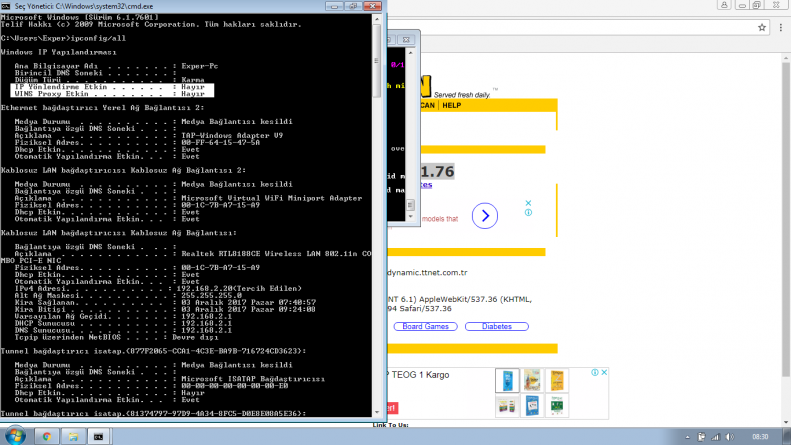Click the front cmd window scrollbar thumb

click(x=376, y=61)
